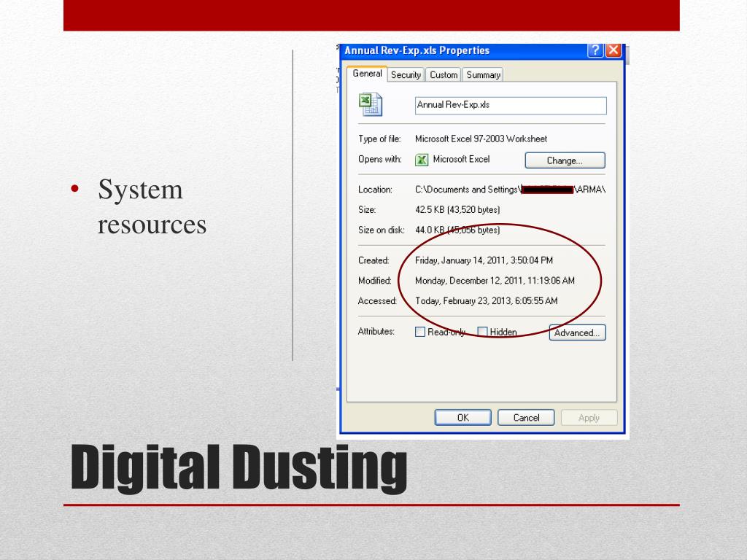This screenshot has height=560, width=747.
Task: Confirm with the OK button
Action: click(x=463, y=418)
